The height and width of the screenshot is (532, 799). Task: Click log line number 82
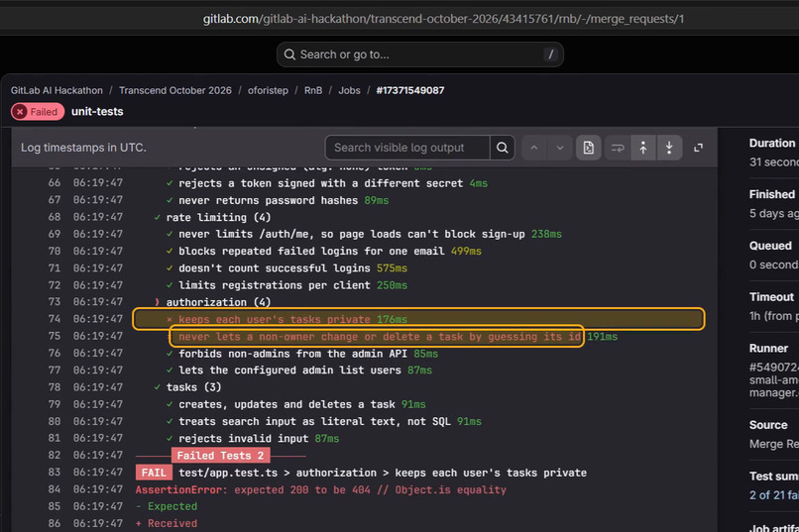(x=54, y=455)
